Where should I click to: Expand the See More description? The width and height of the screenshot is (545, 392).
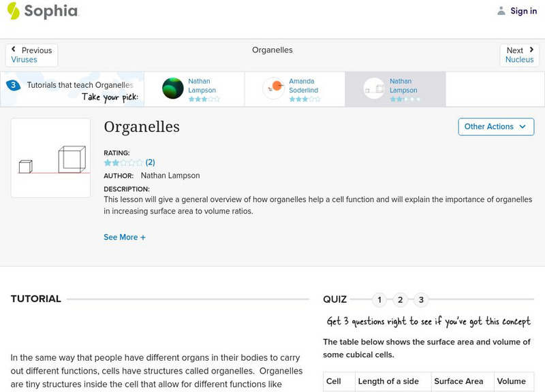coord(125,238)
